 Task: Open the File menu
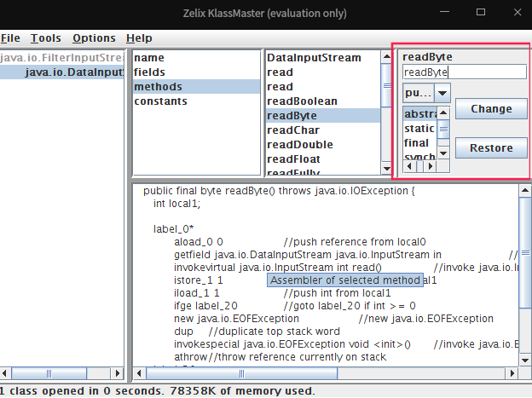click(x=10, y=38)
